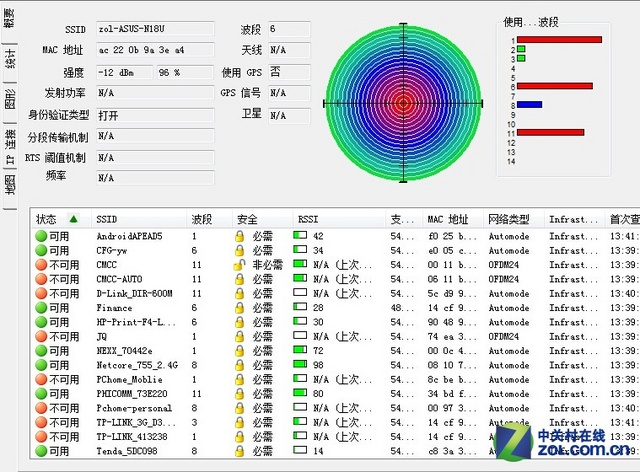640x472 pixels.
Task: Switch to the 统计 vertical tab
Action: pyautogui.click(x=10, y=59)
